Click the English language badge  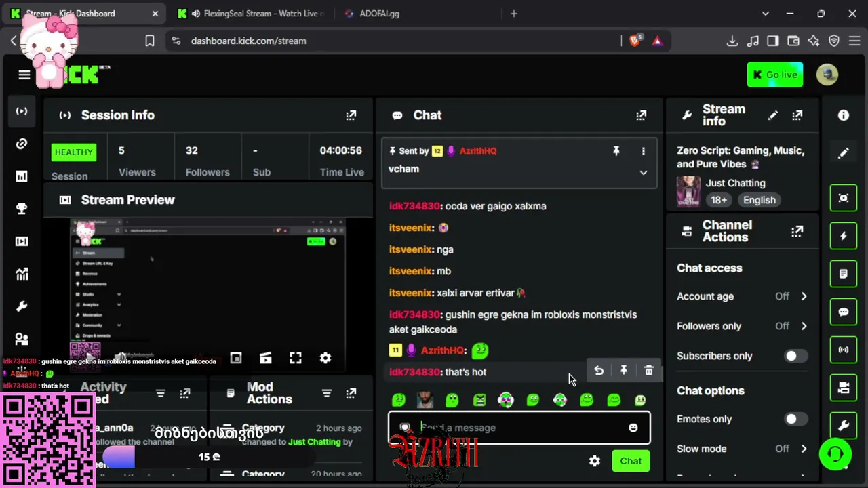click(759, 200)
